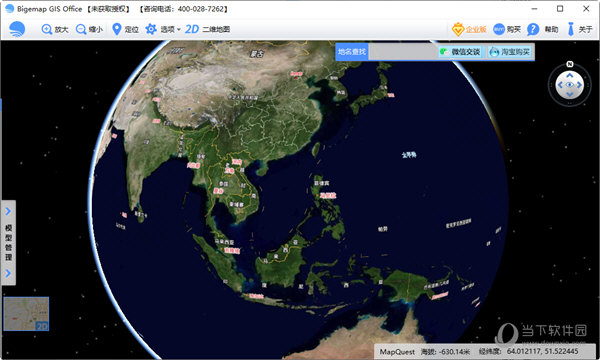This screenshot has height=360, width=600.
Task: Zoom in with the 放大 magnifier
Action: [55, 29]
